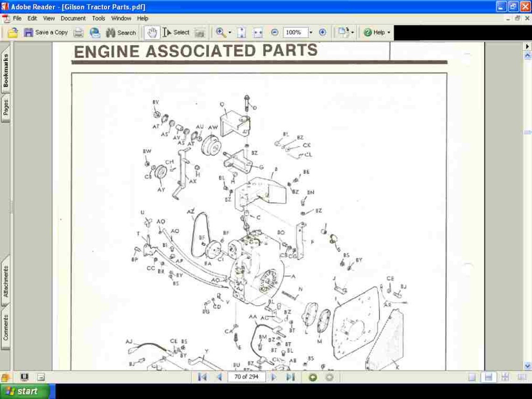Click the Email globe icon
This screenshot has height=399, width=532.
[95, 33]
